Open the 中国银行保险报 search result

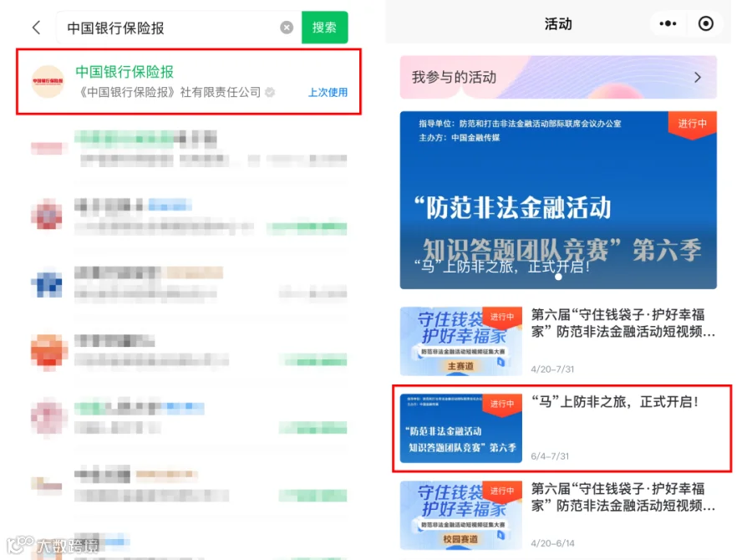[x=189, y=82]
